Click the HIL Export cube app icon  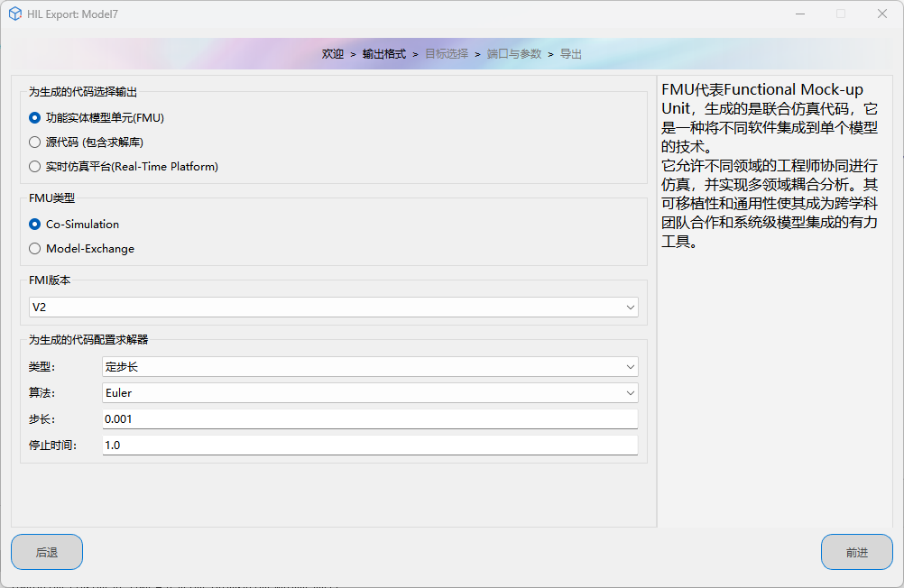(15, 14)
